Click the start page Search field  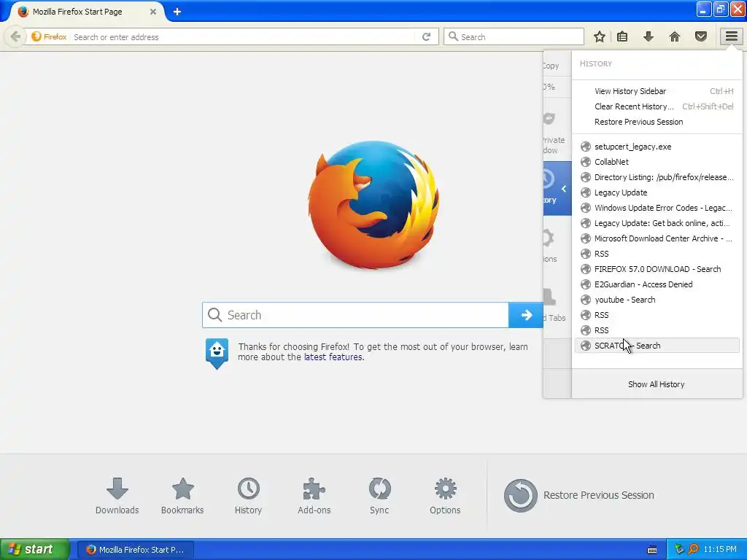tap(355, 315)
